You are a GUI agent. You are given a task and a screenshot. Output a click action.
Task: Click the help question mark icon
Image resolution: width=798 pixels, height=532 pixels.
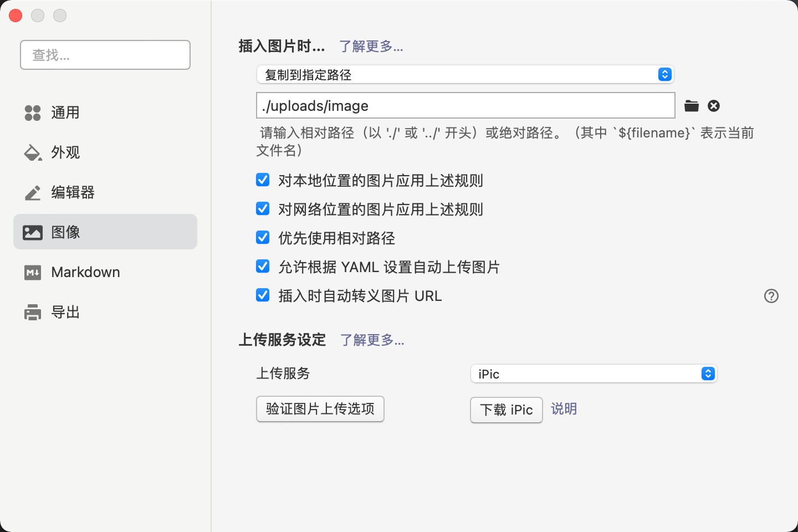[x=771, y=296]
